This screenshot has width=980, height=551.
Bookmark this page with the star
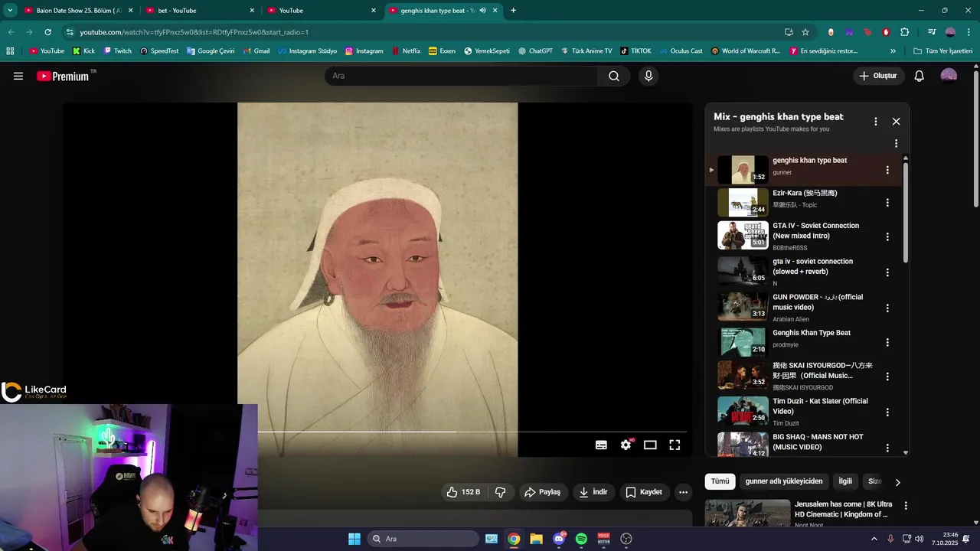coord(805,32)
